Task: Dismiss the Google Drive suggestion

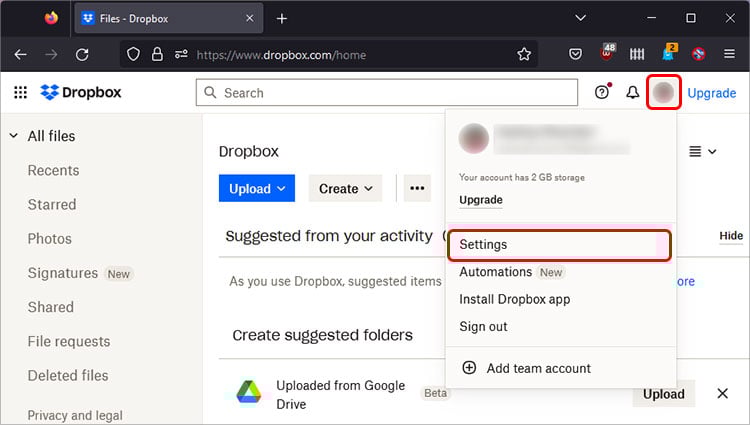Action: click(722, 393)
